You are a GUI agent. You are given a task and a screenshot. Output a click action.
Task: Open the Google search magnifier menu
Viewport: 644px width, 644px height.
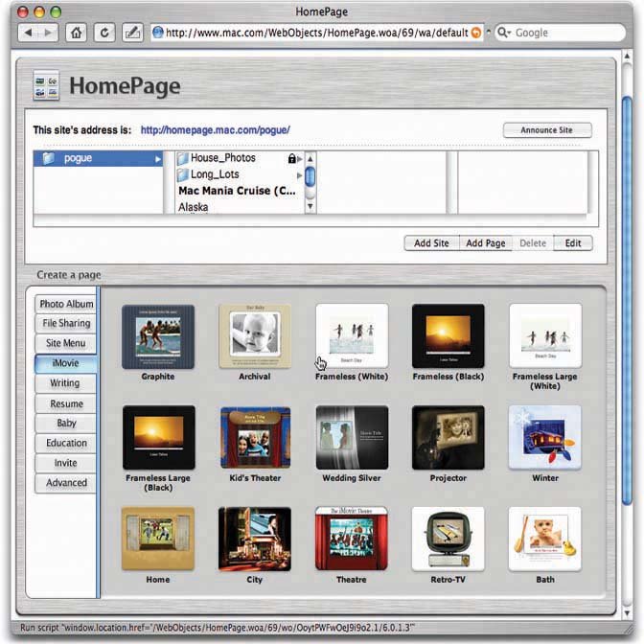pos(503,33)
